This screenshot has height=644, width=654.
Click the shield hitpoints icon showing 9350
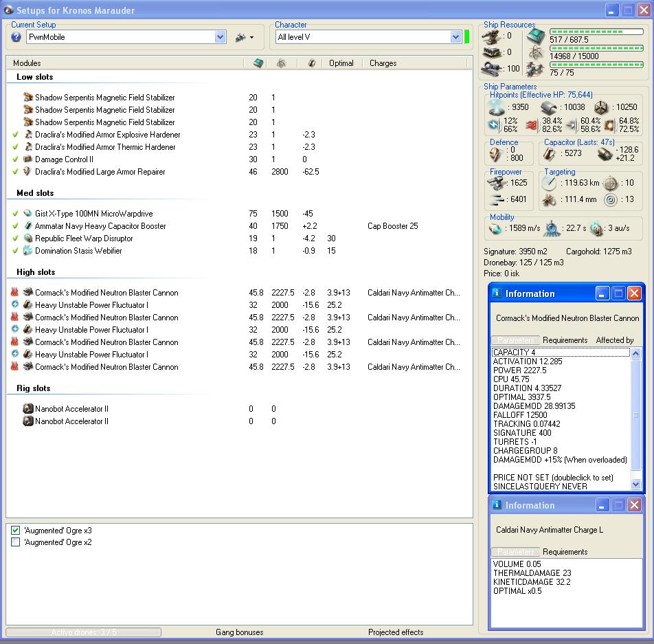tap(496, 107)
